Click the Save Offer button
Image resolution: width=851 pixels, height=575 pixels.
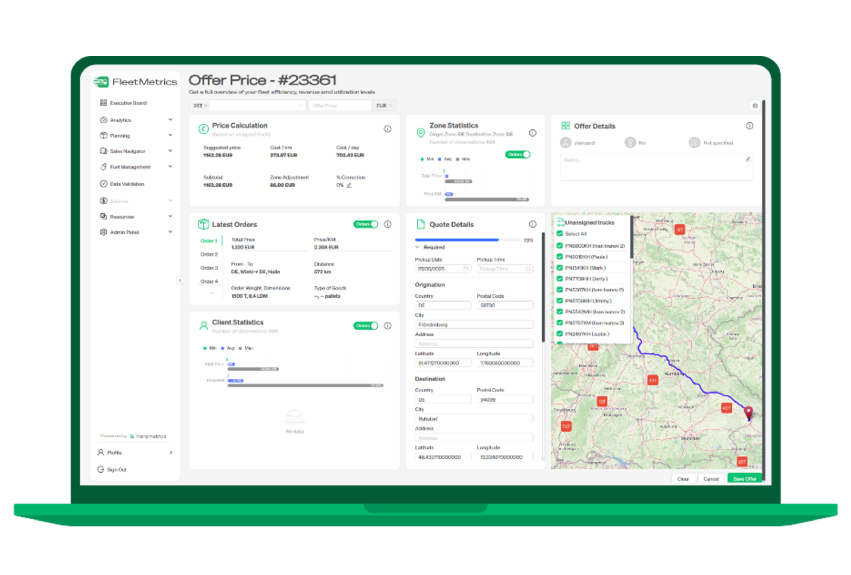(x=744, y=479)
